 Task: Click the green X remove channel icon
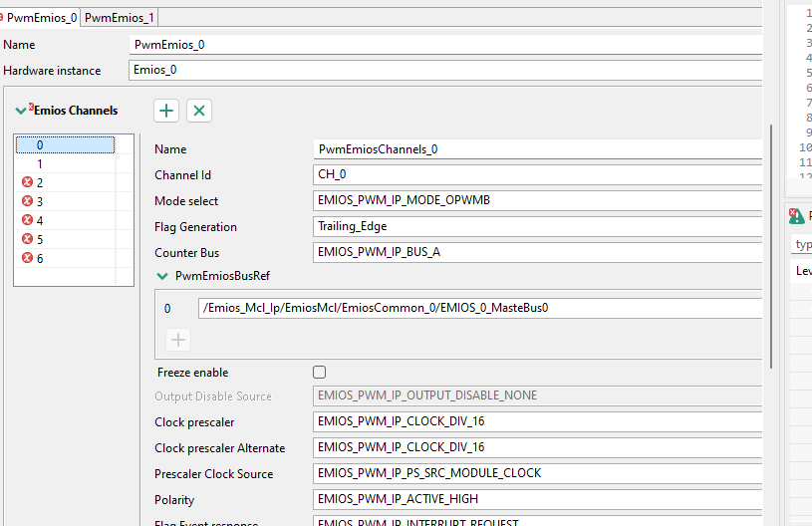(x=199, y=111)
